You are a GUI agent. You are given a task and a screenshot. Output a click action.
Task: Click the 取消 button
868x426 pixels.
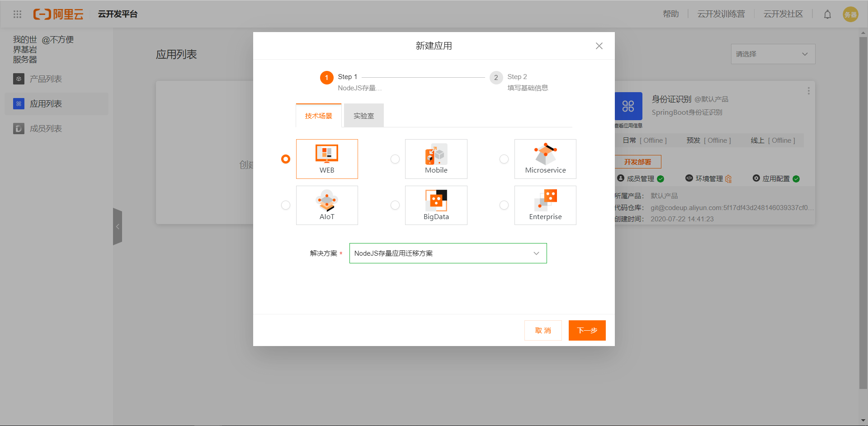(x=543, y=331)
